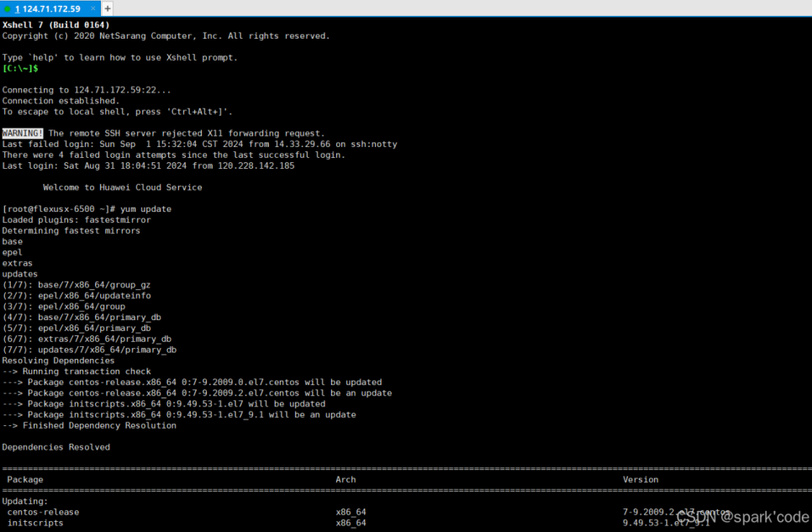Select the 124.71.172.59 session tab
The height and width of the screenshot is (532, 812).
[50, 8]
